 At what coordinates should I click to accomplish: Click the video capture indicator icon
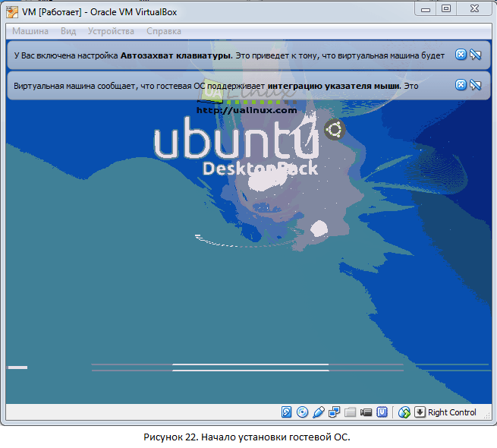366,412
